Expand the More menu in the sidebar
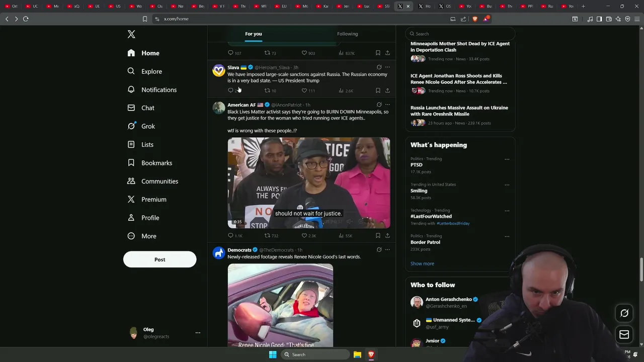 point(142,236)
